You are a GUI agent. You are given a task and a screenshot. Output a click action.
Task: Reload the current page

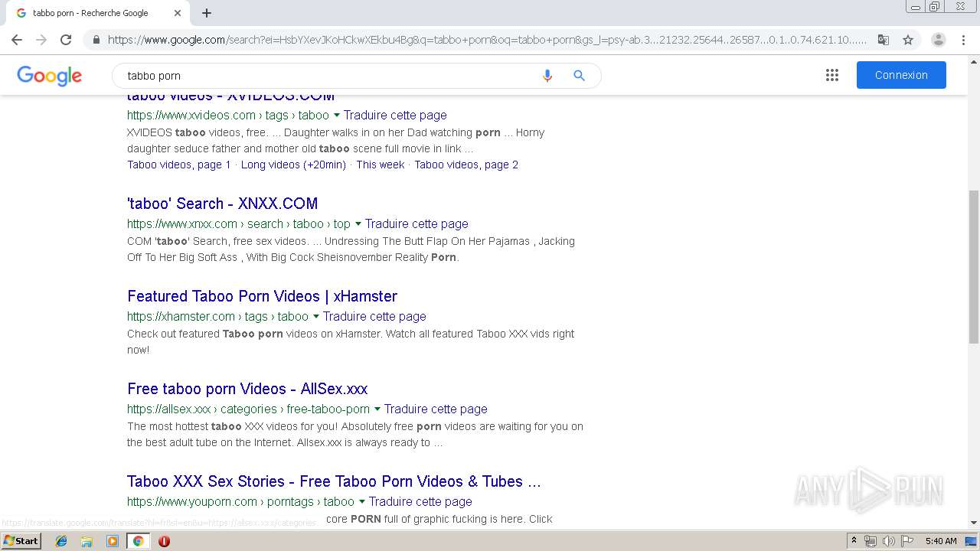point(66,40)
